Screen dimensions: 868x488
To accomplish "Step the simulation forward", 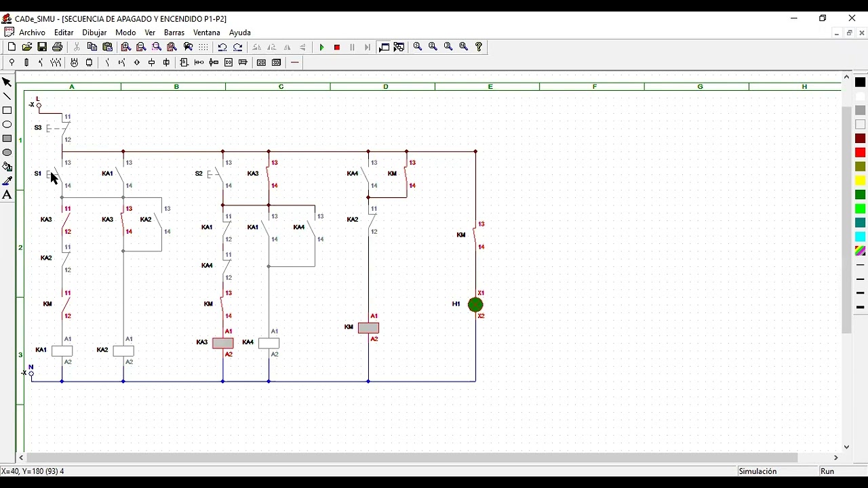I will click(x=368, y=47).
